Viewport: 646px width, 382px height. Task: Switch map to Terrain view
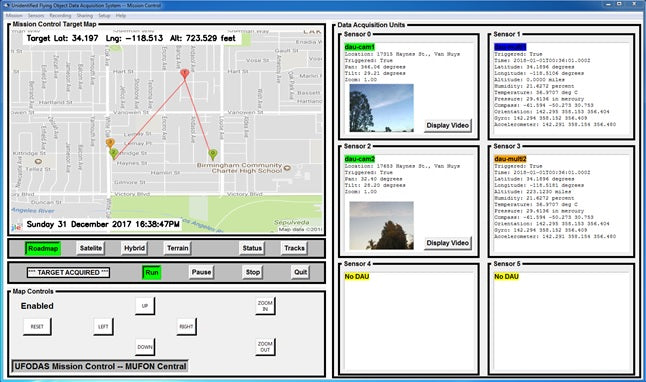[178, 248]
